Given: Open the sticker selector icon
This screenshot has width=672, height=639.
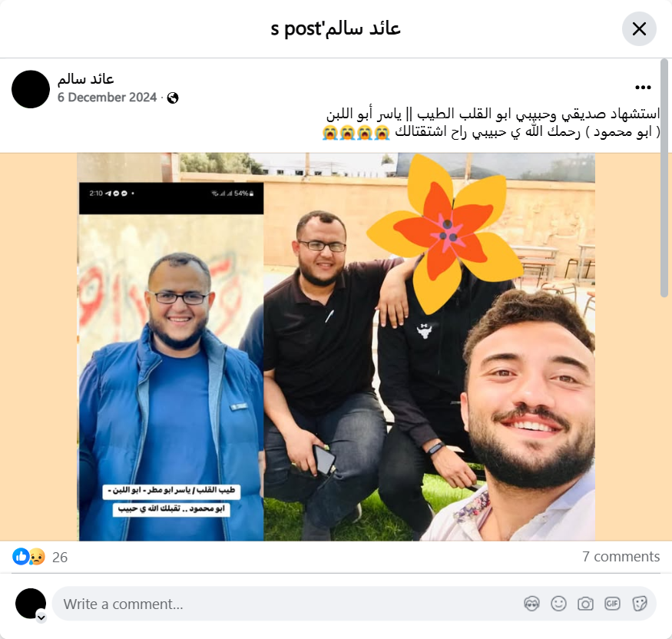Looking at the screenshot, I should 639,604.
